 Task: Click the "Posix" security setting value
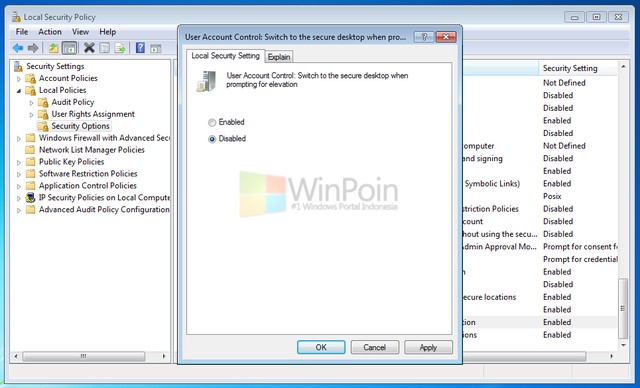click(x=552, y=196)
